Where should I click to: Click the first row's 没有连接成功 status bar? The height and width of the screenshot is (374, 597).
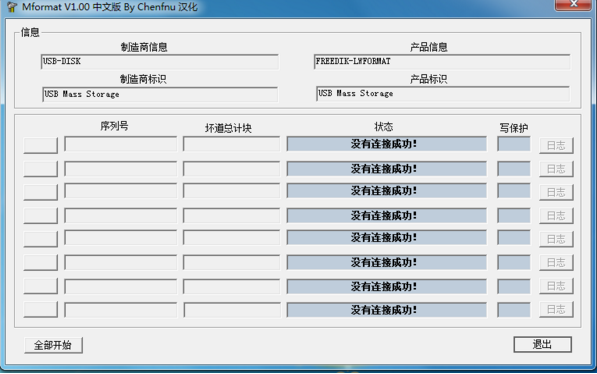386,144
